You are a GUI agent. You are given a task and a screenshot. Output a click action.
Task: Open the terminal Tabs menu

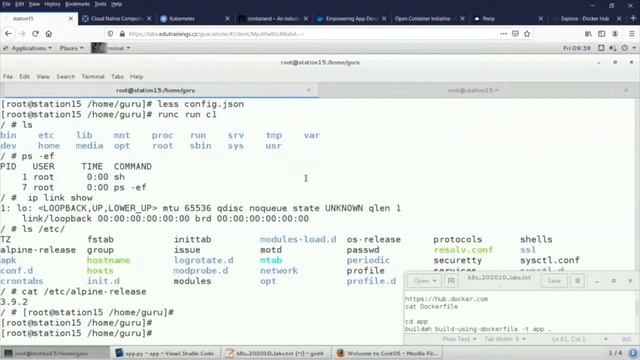[x=117, y=76]
